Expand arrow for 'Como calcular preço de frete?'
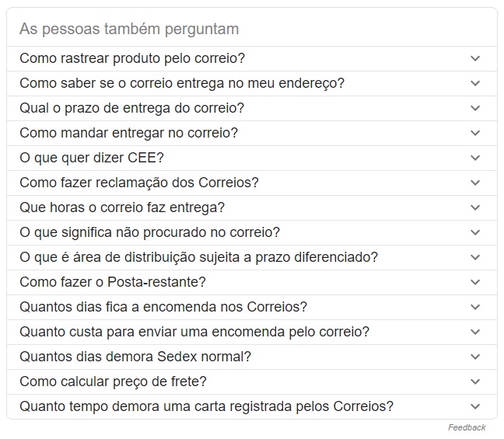 coord(475,382)
